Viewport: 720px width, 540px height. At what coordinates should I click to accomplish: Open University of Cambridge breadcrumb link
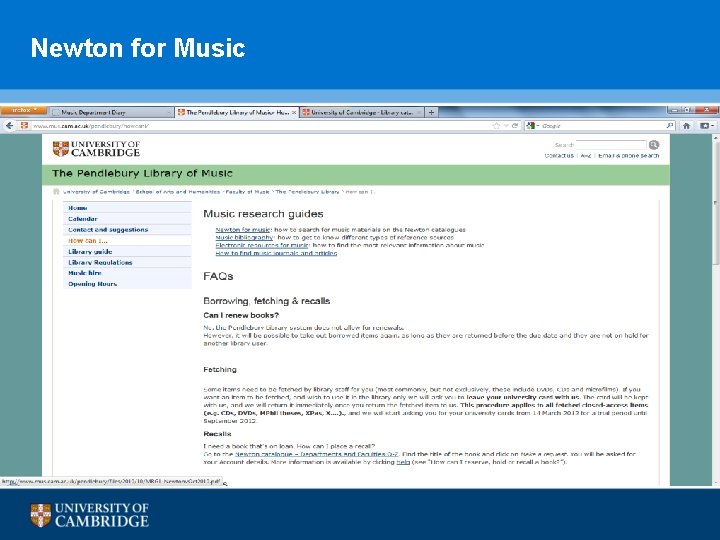[x=96, y=192]
